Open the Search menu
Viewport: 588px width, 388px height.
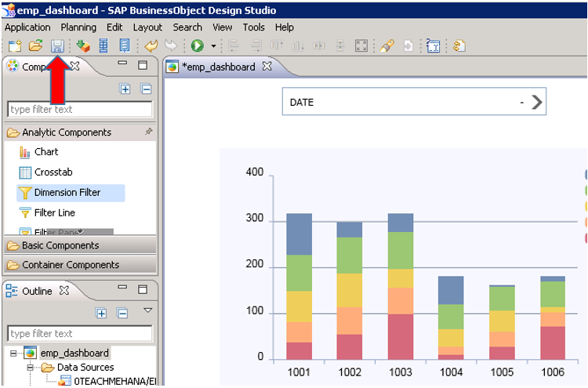187,27
